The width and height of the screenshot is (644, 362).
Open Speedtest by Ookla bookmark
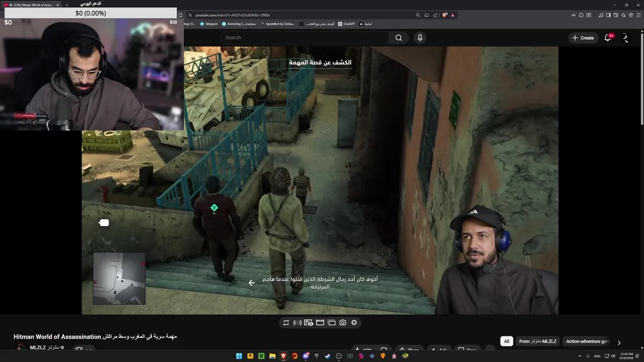(277, 24)
